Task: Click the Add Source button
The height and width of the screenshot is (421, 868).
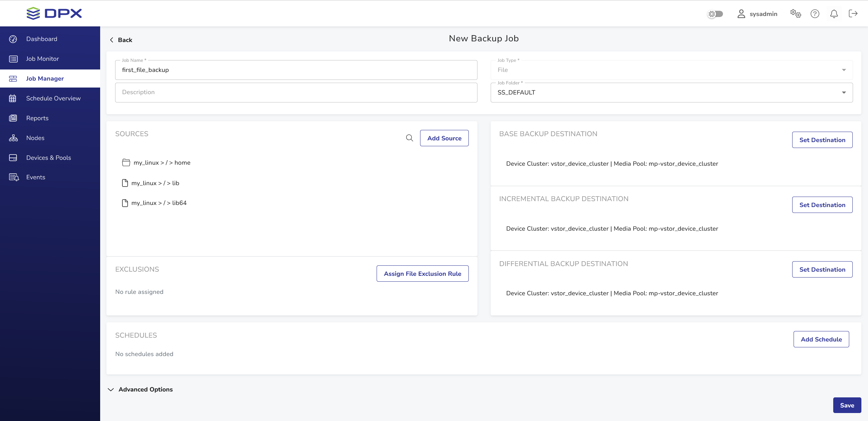Action: (x=444, y=138)
